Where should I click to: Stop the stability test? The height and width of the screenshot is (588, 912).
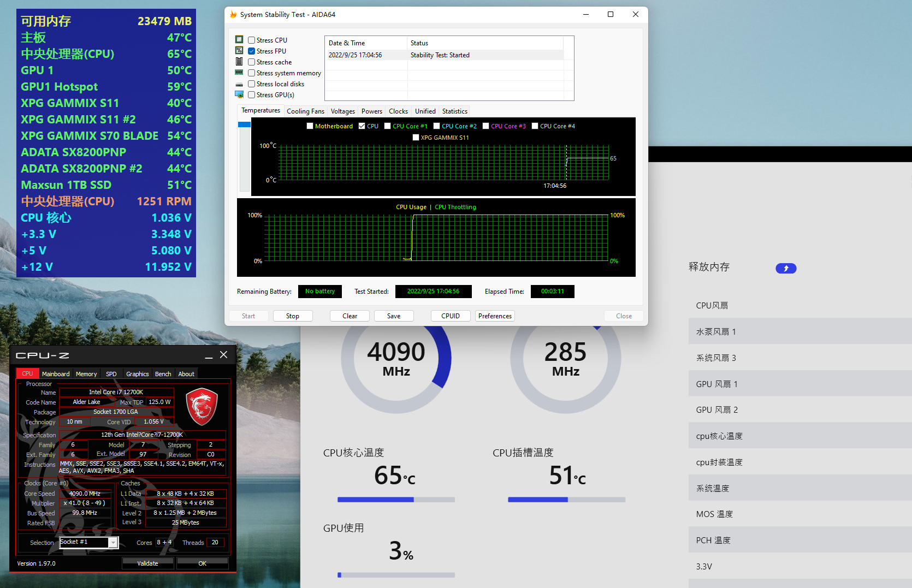pyautogui.click(x=293, y=316)
